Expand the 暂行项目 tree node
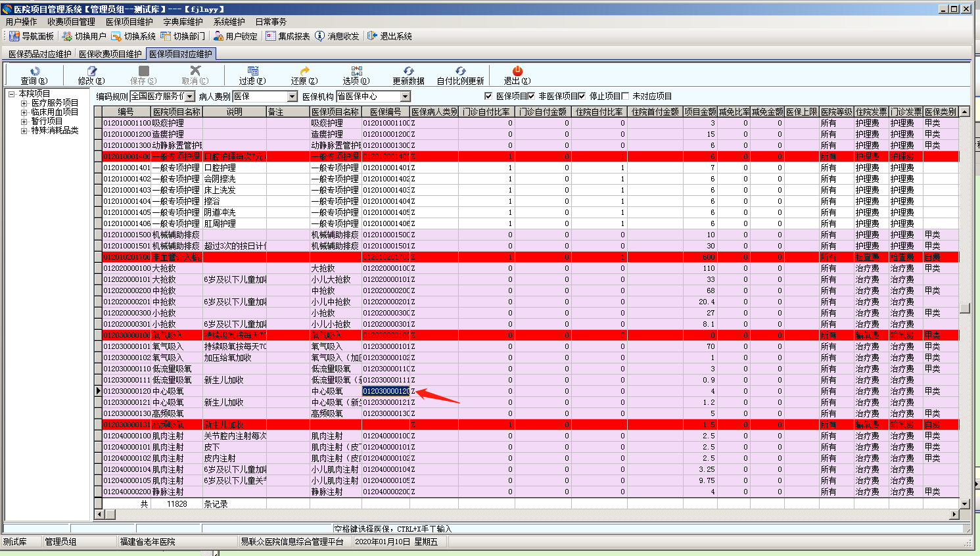 click(x=24, y=122)
